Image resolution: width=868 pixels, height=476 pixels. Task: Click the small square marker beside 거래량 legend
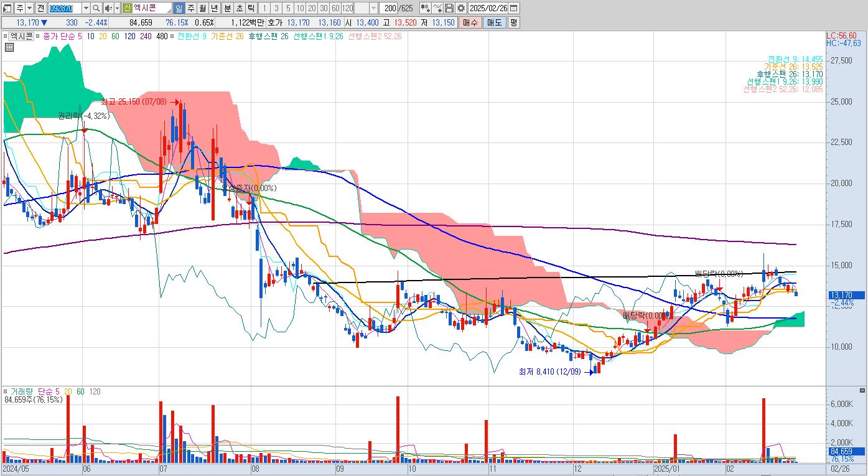7,391
